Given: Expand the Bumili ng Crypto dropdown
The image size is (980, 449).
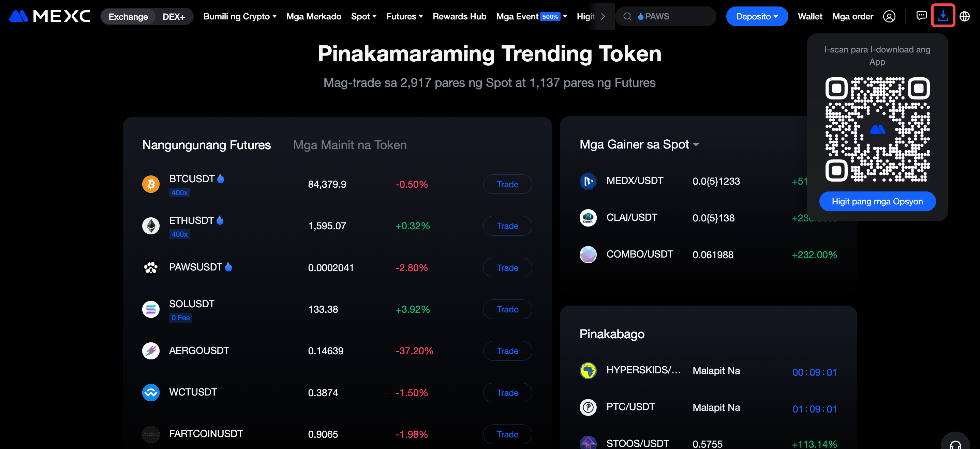Looking at the screenshot, I should tap(240, 16).
